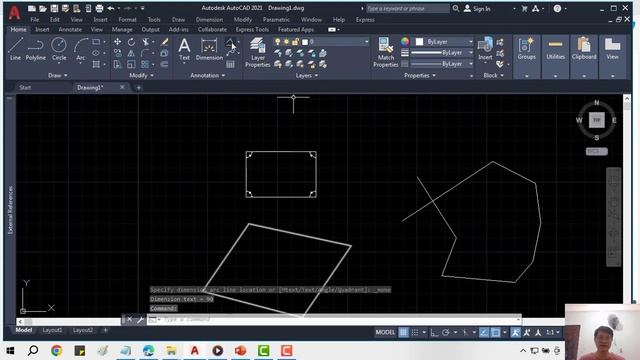The image size is (640, 360).
Task: Click Match Properties tool
Action: click(x=385, y=52)
